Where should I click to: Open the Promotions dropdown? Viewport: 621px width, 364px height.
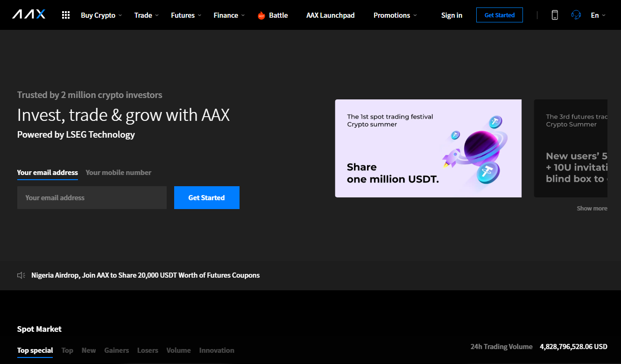coord(395,15)
